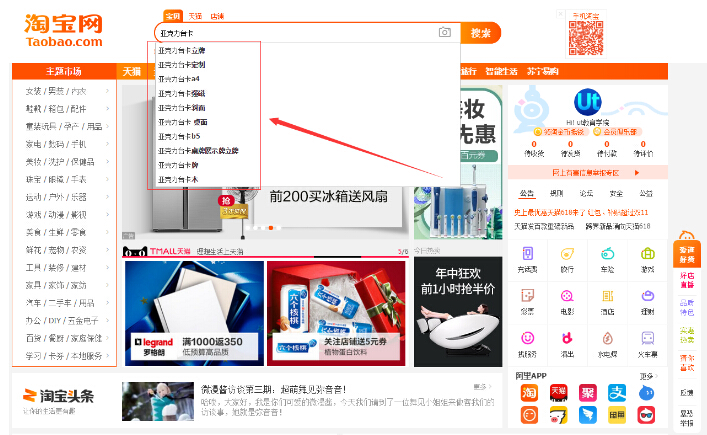
Task: Select suggestion 亚克力台卡定制 from dropdown
Action: click(181, 64)
